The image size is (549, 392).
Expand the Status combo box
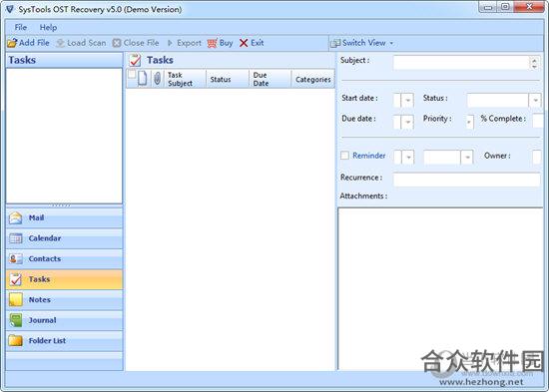535,101
